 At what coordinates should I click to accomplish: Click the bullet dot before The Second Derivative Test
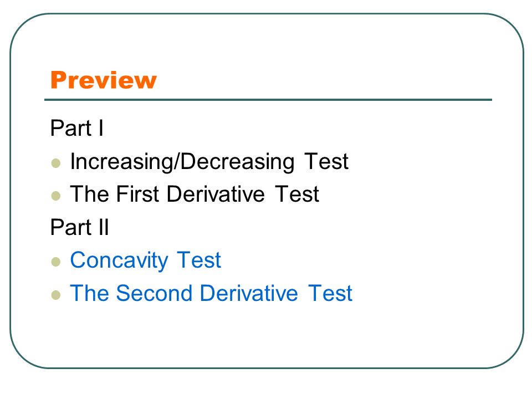(56, 295)
